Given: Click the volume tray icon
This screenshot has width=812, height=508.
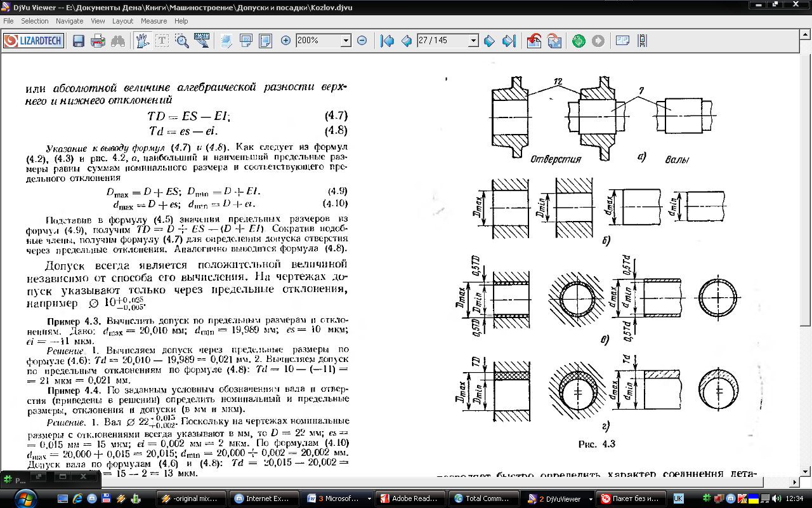Looking at the screenshot, I should [776, 498].
